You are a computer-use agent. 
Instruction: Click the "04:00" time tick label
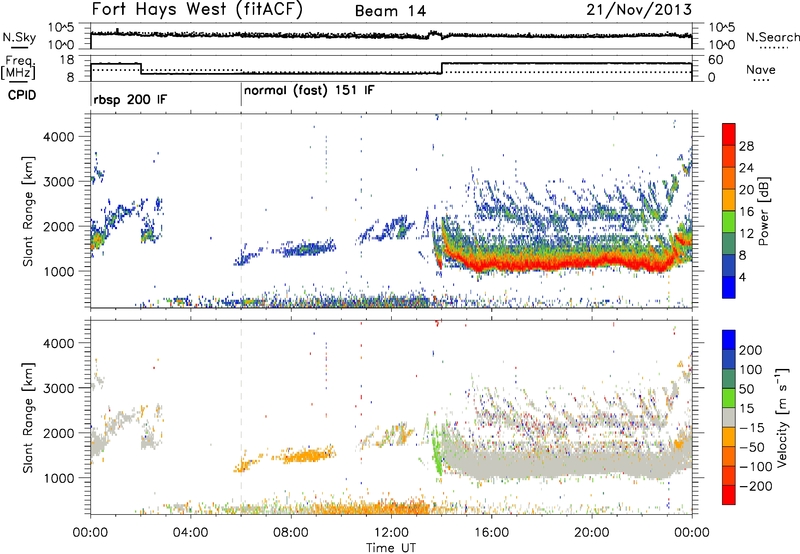tap(191, 533)
